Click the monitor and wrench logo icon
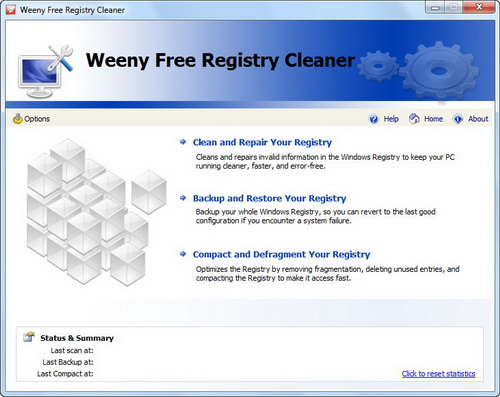This screenshot has width=500, height=397. (x=46, y=71)
